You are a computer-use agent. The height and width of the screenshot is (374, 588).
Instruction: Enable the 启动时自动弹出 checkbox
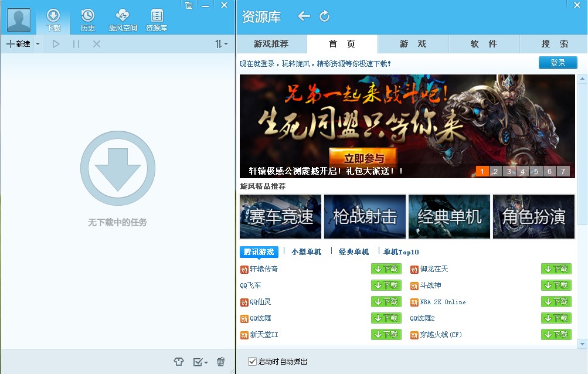point(251,362)
